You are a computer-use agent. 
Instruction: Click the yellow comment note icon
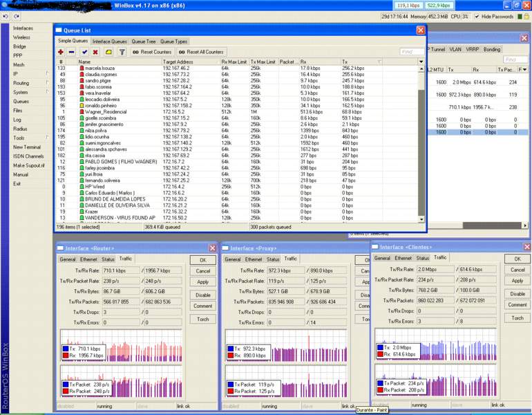pyautogui.click(x=108, y=52)
